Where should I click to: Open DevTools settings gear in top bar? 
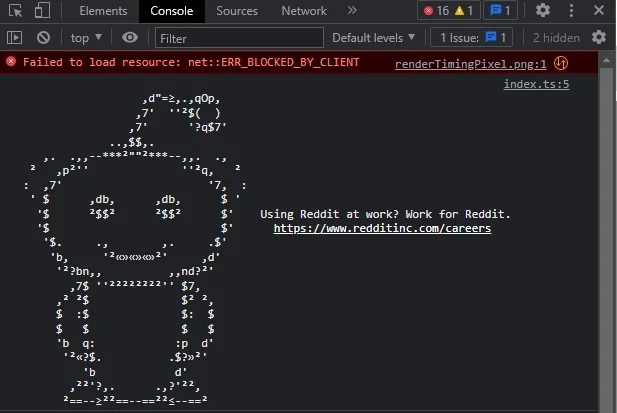pyautogui.click(x=543, y=11)
